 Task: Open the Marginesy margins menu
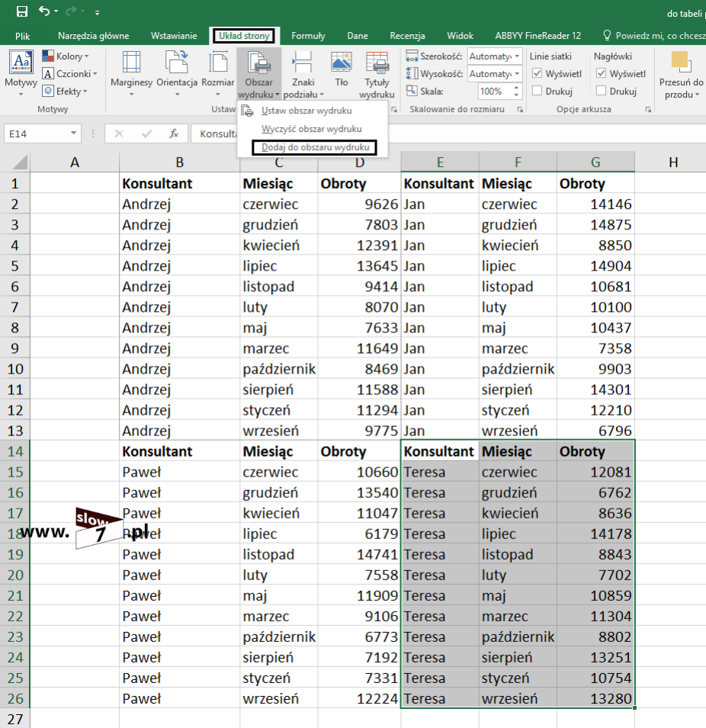(131, 72)
